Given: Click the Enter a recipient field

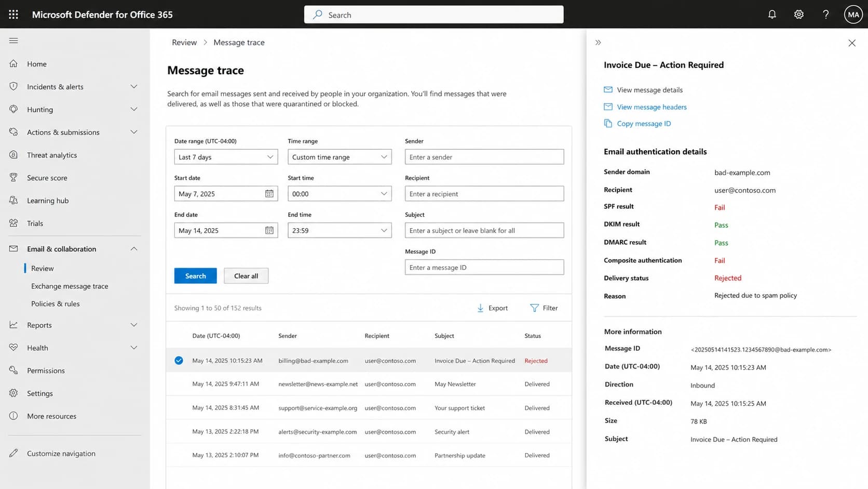Looking at the screenshot, I should (x=484, y=193).
